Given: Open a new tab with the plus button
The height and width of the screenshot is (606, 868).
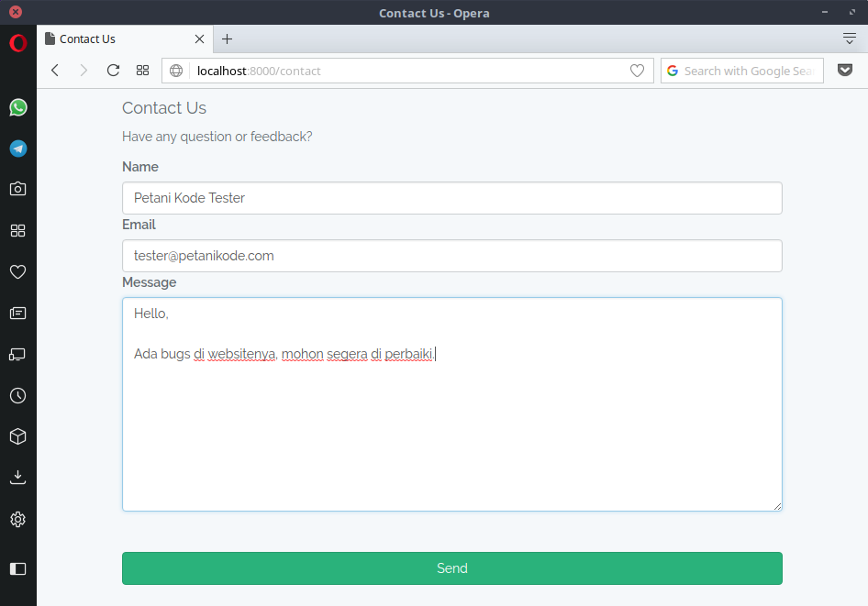Looking at the screenshot, I should 228,39.
